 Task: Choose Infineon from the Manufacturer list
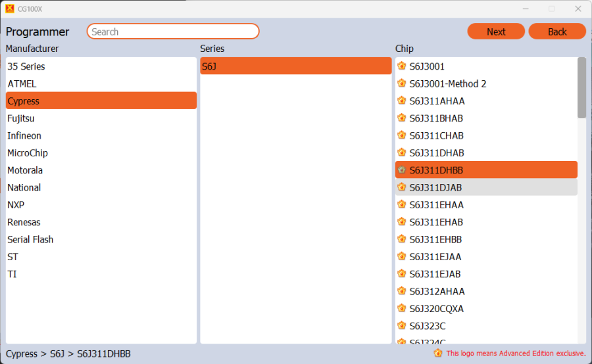(24, 136)
